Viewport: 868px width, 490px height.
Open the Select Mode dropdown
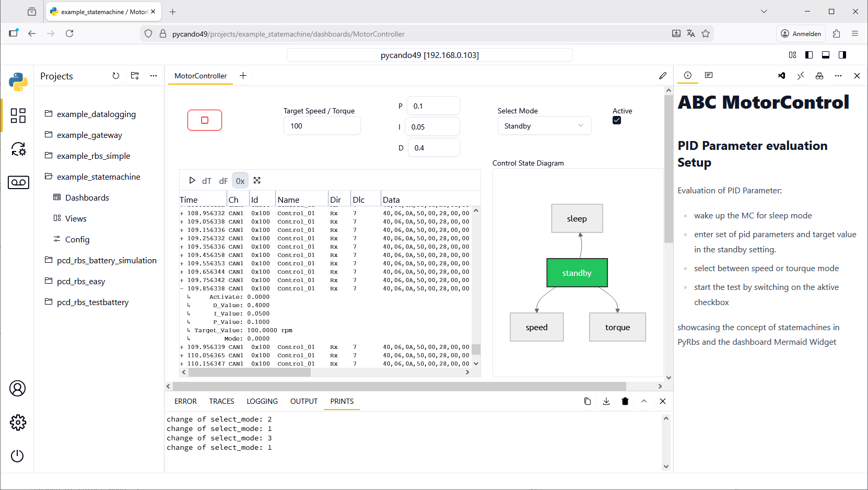(544, 125)
